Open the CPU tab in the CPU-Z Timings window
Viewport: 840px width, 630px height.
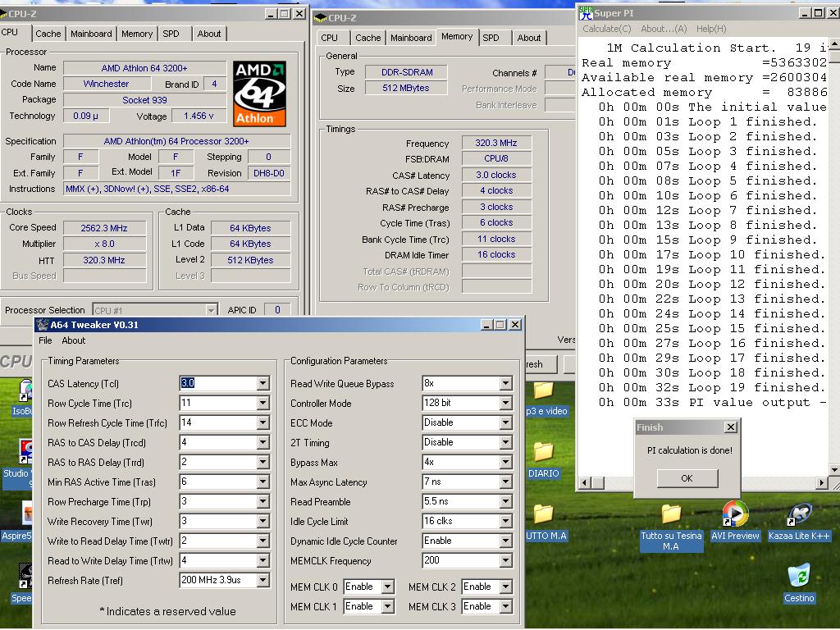coord(330,38)
